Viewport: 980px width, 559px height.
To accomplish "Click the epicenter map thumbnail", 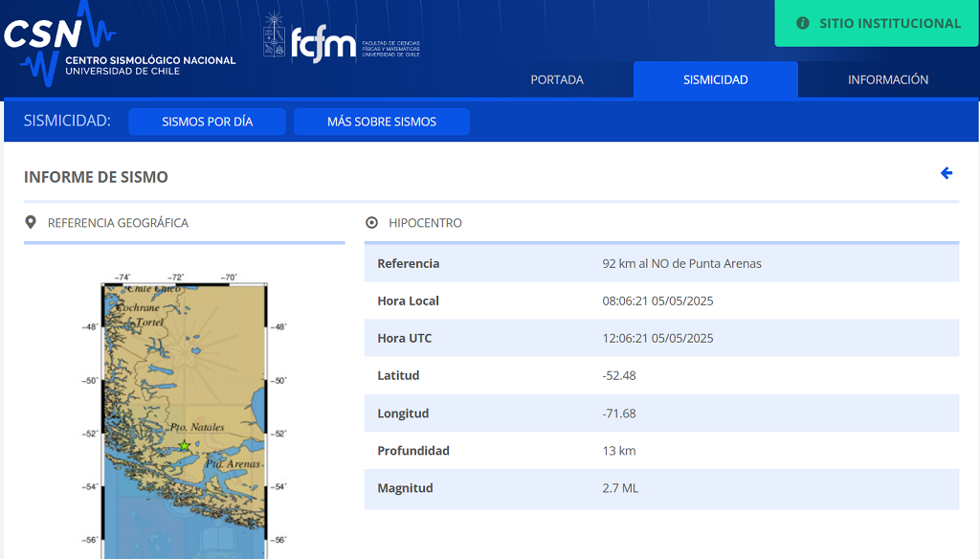I will pyautogui.click(x=185, y=415).
